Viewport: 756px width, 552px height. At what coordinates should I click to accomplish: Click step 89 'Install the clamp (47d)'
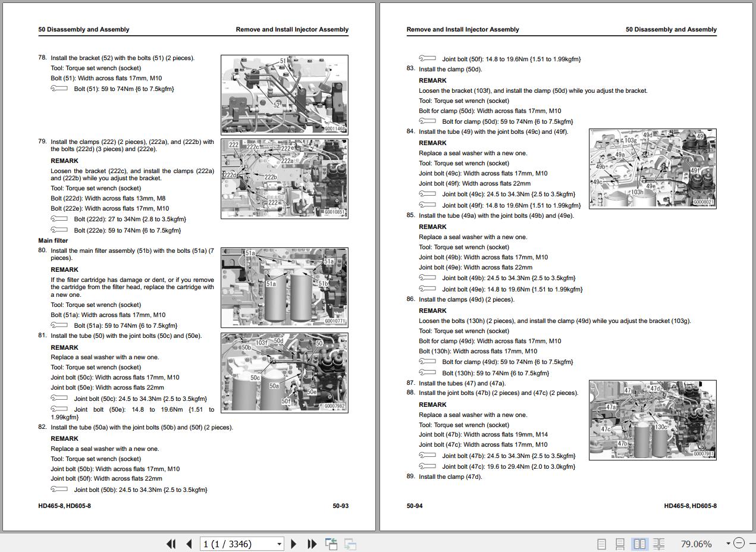point(450,476)
